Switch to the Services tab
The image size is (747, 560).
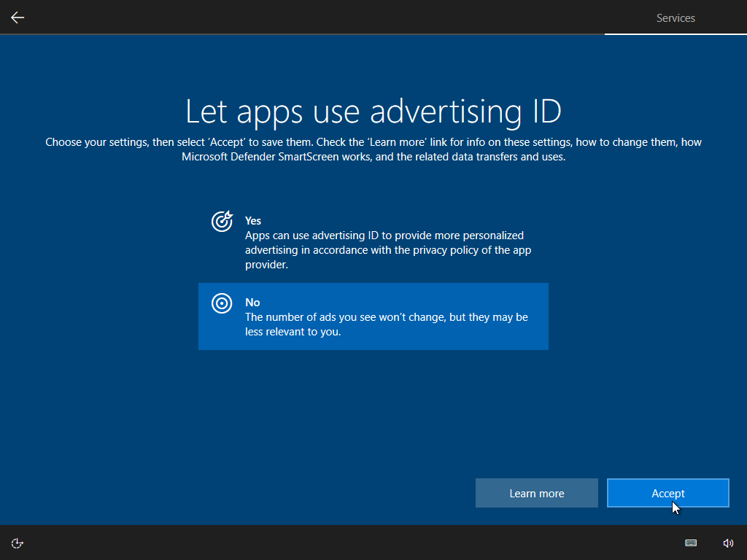pyautogui.click(x=676, y=18)
